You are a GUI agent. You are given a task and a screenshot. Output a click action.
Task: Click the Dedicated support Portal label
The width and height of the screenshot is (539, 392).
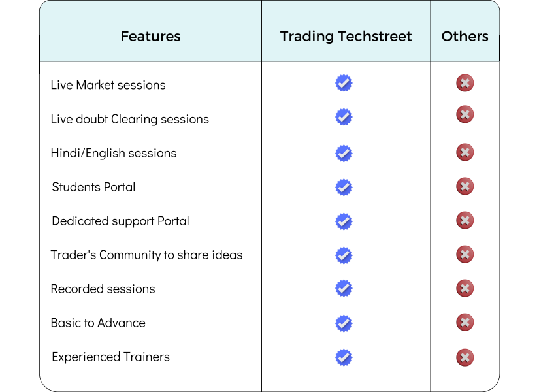[x=120, y=221]
